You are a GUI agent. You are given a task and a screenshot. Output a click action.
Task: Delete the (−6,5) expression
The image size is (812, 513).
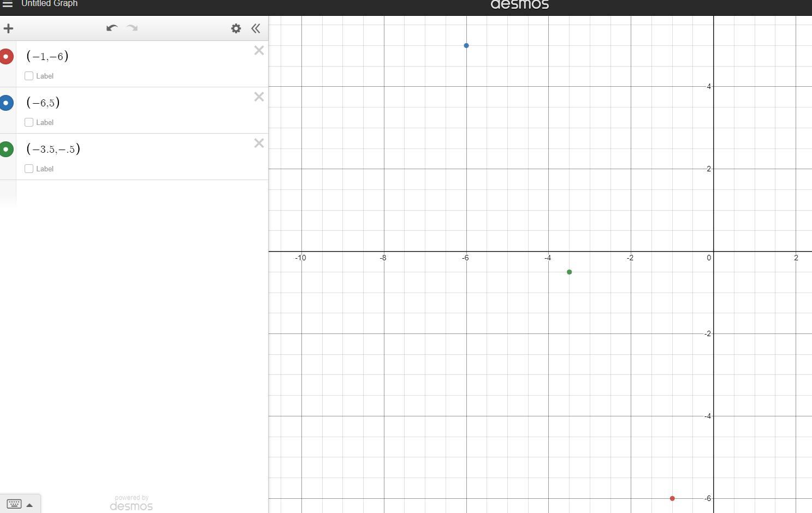(x=259, y=97)
